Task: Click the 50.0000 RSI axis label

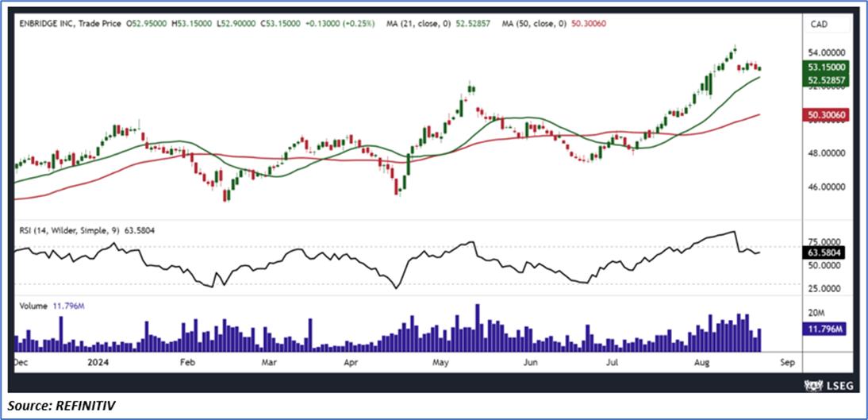Action: [x=824, y=265]
